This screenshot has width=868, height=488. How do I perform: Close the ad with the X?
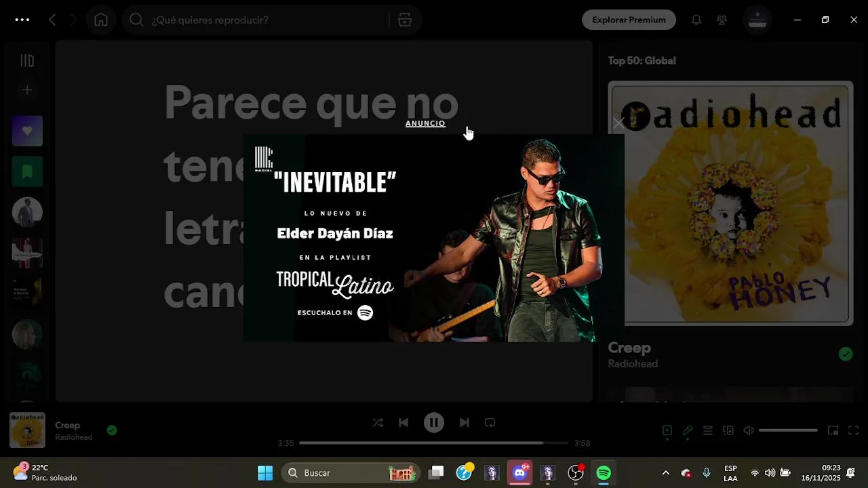[618, 123]
